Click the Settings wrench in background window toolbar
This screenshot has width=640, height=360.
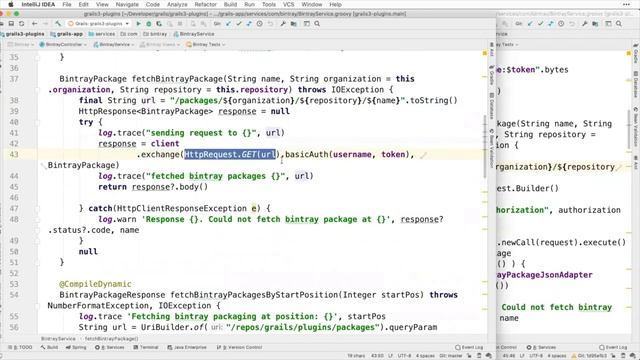pos(584,24)
